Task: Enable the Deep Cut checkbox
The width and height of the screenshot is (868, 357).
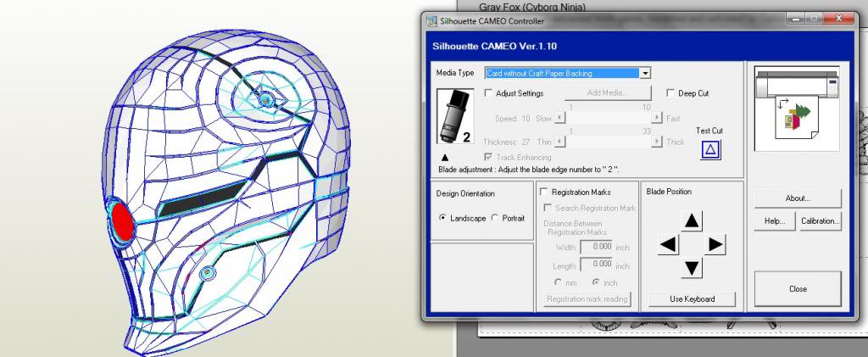Action: tap(670, 93)
